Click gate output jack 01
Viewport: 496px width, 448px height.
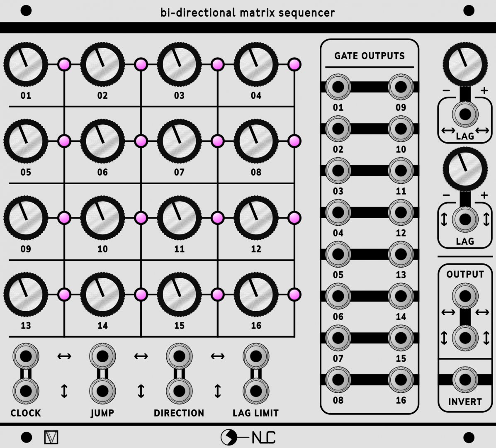tap(338, 87)
